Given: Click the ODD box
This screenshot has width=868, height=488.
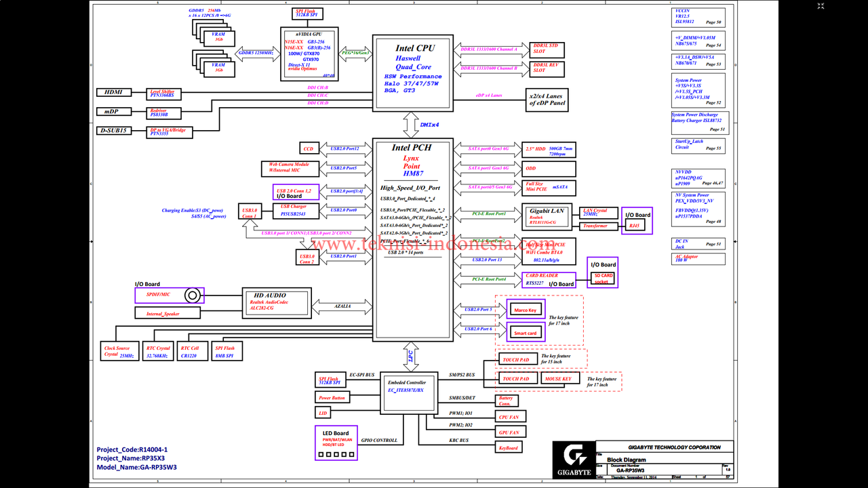Looking at the screenshot, I should [549, 168].
